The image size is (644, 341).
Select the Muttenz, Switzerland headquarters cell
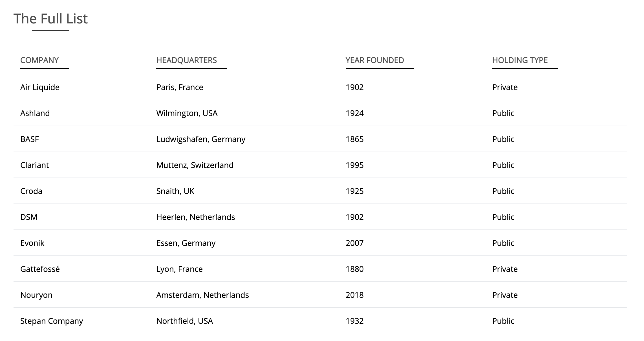coord(195,165)
